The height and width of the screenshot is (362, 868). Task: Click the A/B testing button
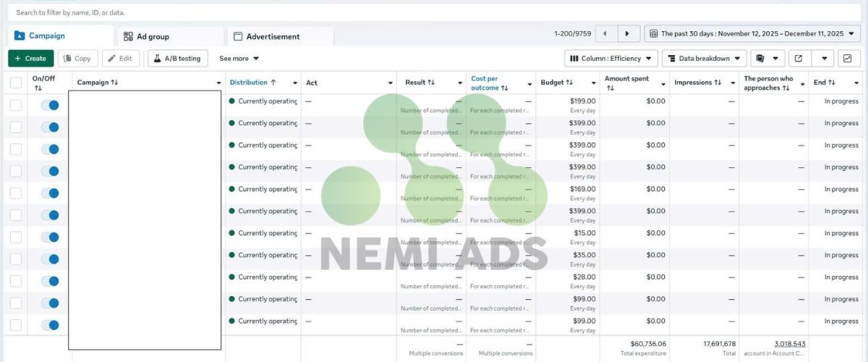tap(178, 59)
